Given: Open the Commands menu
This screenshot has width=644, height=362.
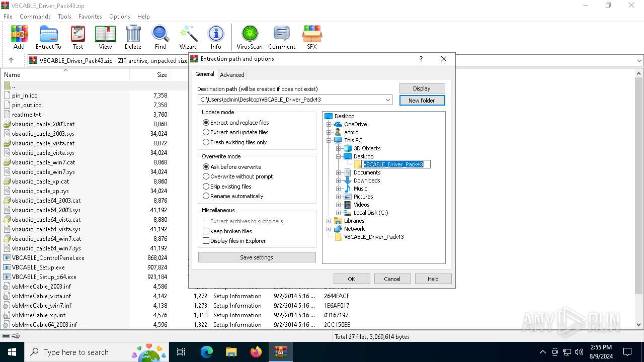Looking at the screenshot, I should tap(35, 17).
